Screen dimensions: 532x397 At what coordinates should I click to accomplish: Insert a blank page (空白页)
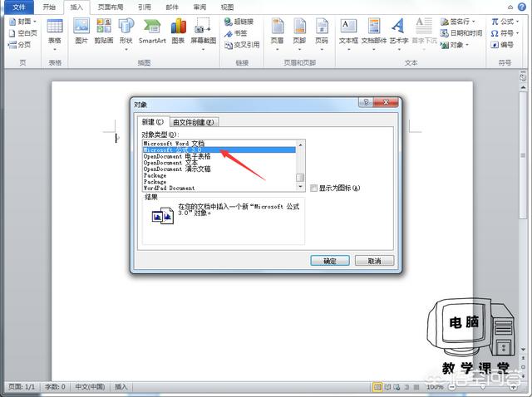23,33
